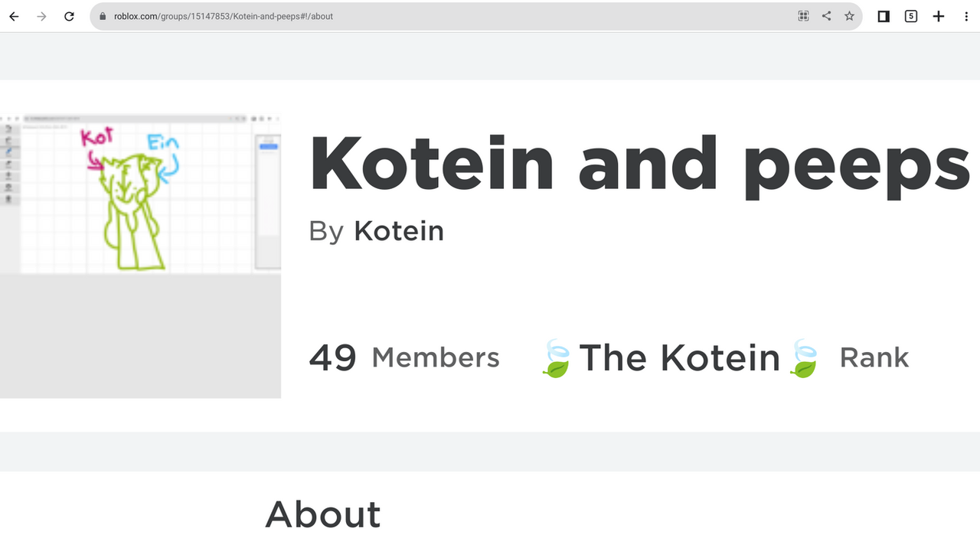The width and height of the screenshot is (980, 551).
Task: Reload the Roblox group page
Action: point(69,16)
